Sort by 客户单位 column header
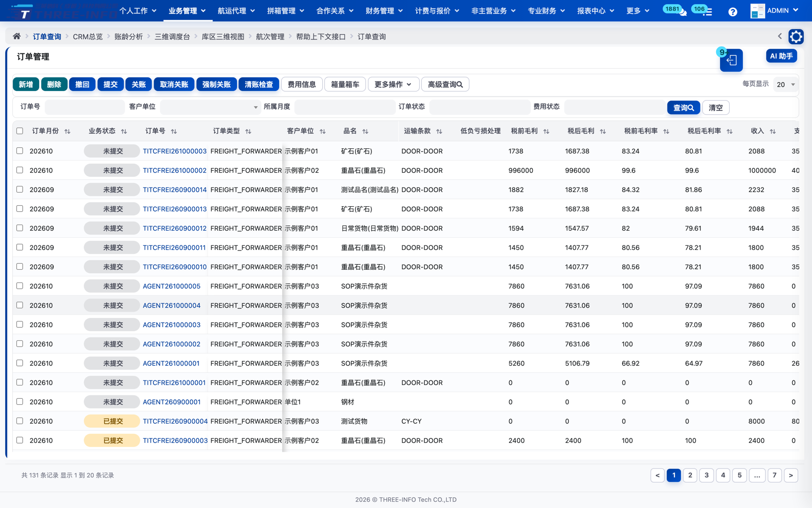The height and width of the screenshot is (508, 812). pos(323,132)
